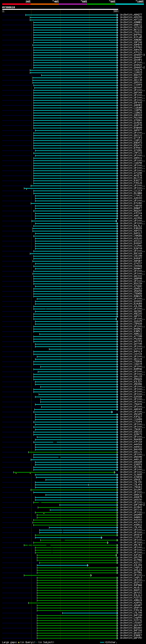Select UniRef100_C5L4F6 entry

click(x=131, y=485)
